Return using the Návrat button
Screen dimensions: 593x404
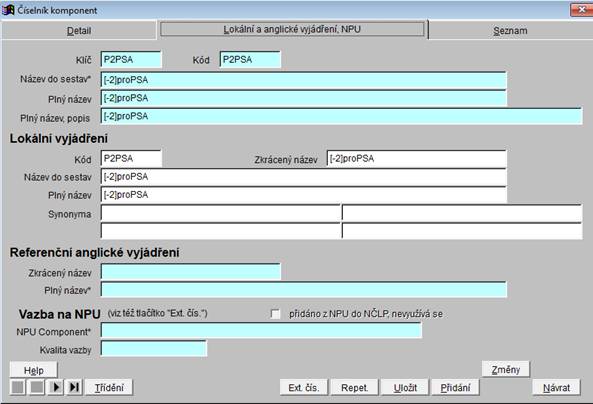(x=556, y=387)
